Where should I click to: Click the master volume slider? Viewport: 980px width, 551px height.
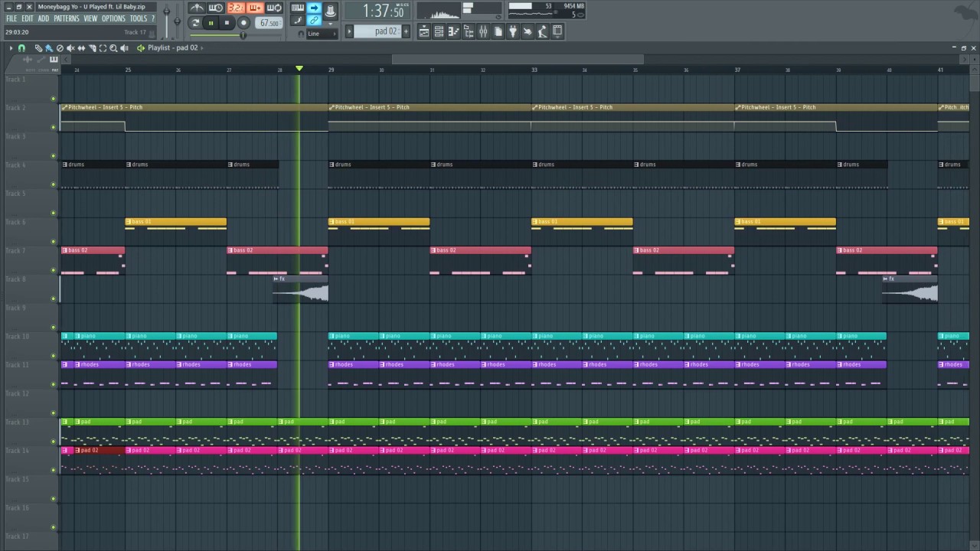click(x=167, y=19)
